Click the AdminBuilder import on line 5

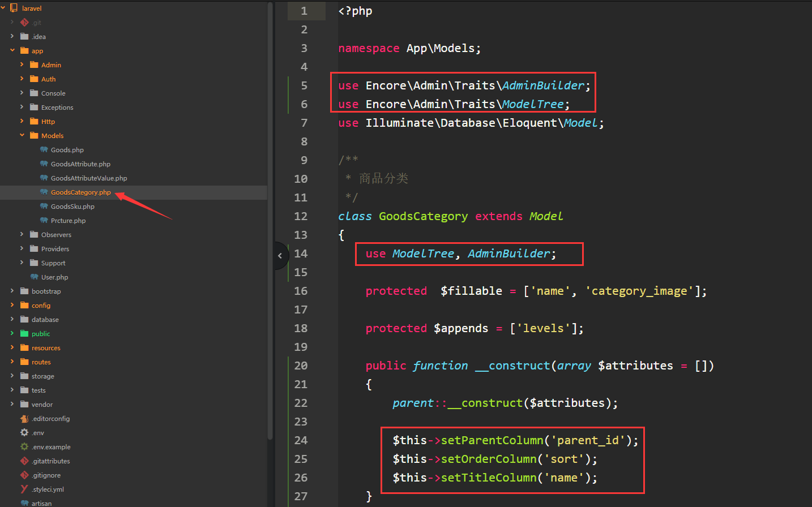coord(543,85)
